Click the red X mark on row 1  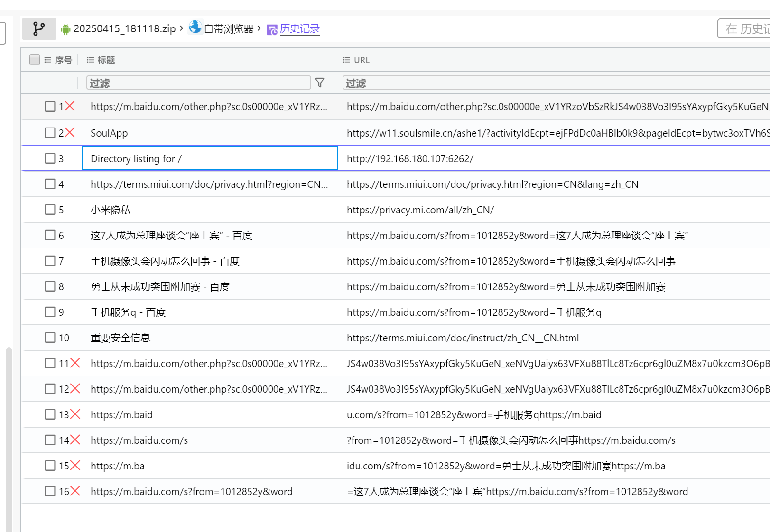pos(70,106)
